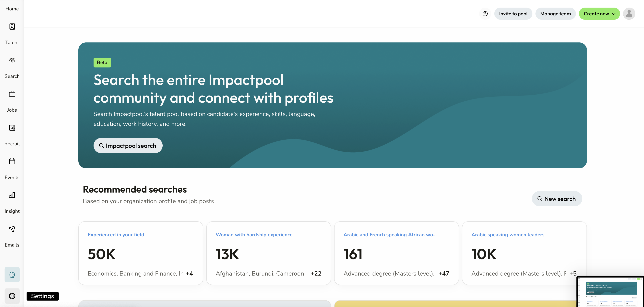
Task: Click the Settings gear icon
Action: point(12,296)
